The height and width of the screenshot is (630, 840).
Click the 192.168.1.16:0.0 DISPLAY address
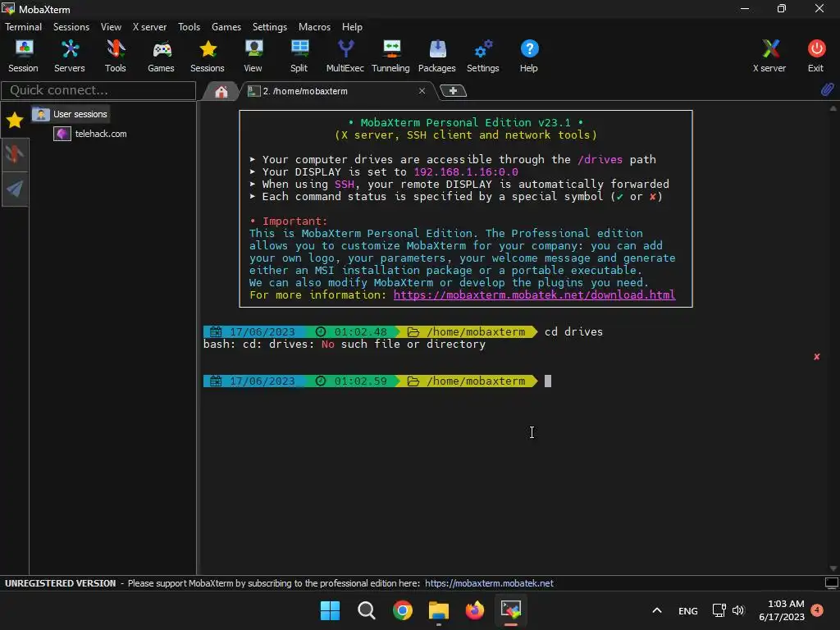tap(466, 172)
